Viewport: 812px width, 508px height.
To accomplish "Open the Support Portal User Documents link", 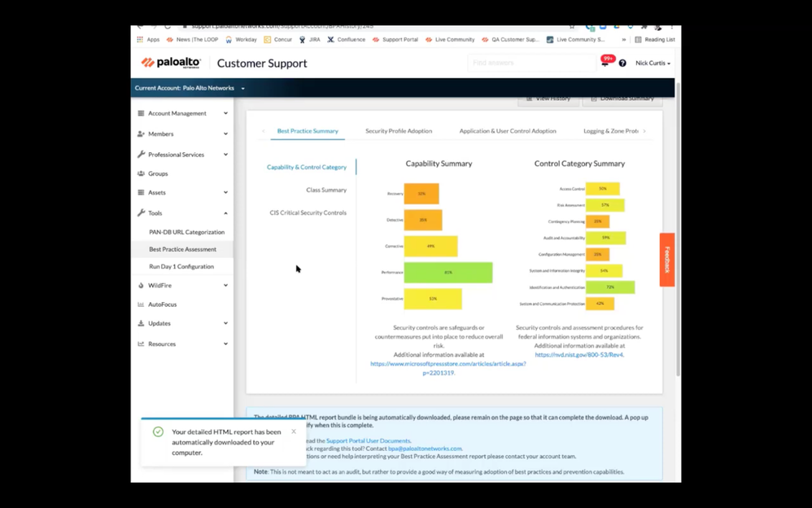I will (369, 440).
